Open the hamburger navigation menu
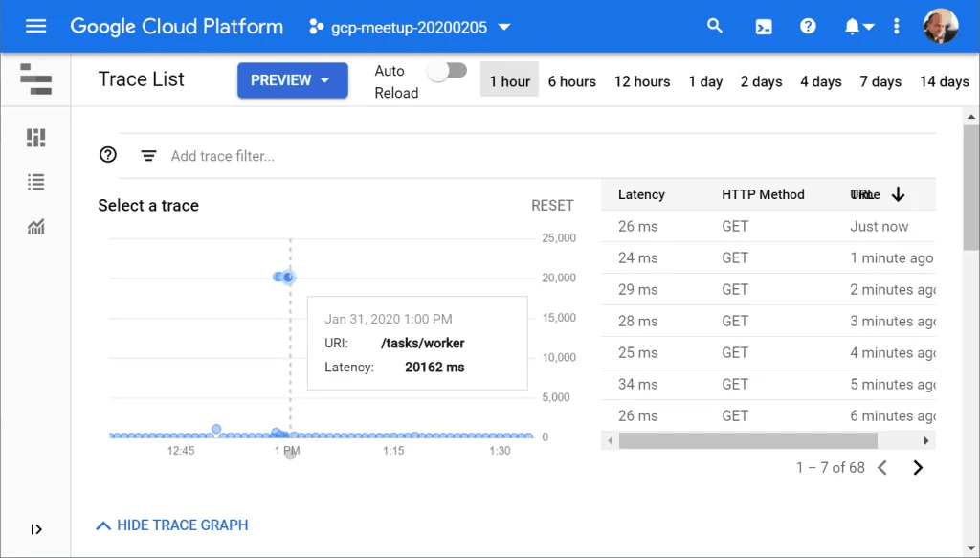 pos(35,26)
